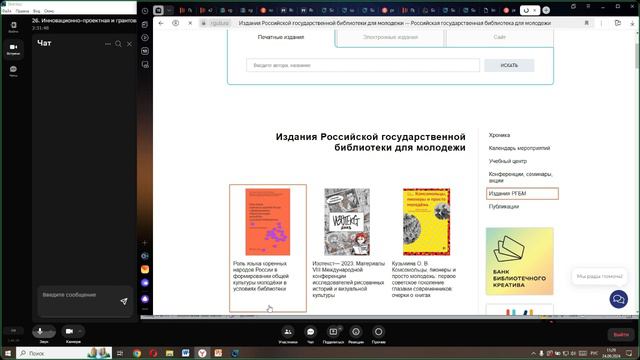The width and height of the screenshot is (640, 360).
Task: Show hidden system tray icons
Action: click(533, 353)
